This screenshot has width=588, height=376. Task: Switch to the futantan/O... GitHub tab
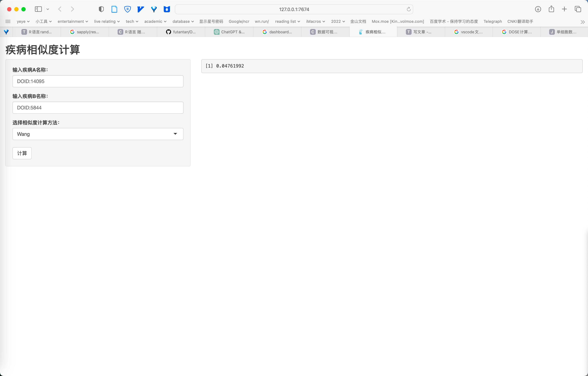[x=181, y=32]
